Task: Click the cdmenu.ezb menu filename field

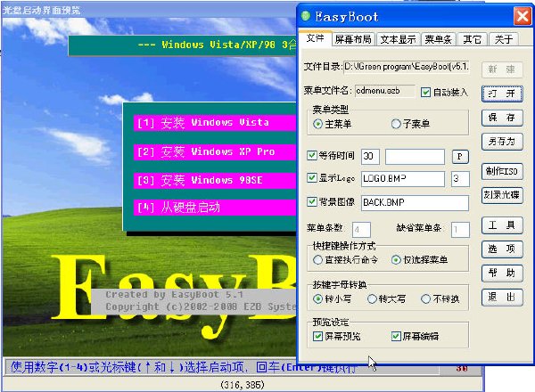Action: 385,92
